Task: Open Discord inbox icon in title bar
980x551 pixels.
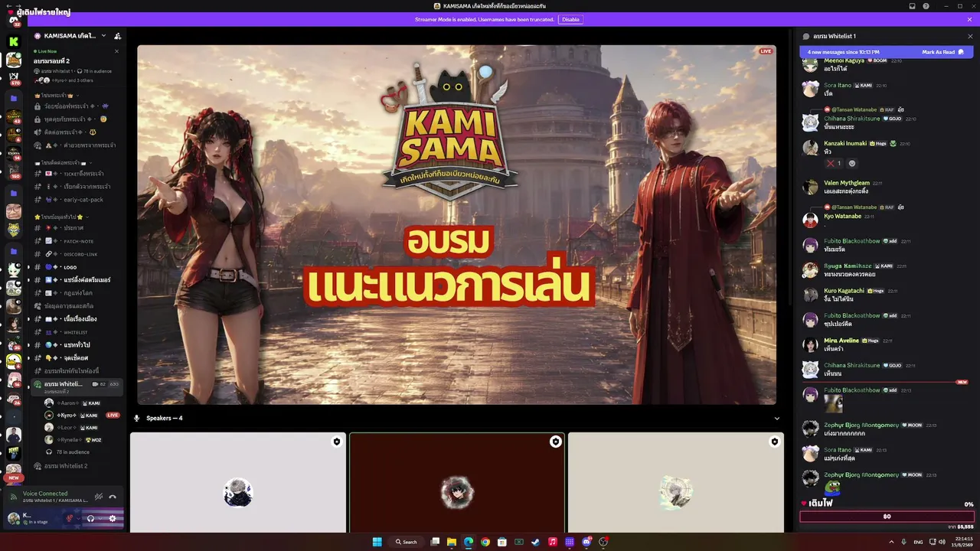Action: pyautogui.click(x=912, y=6)
